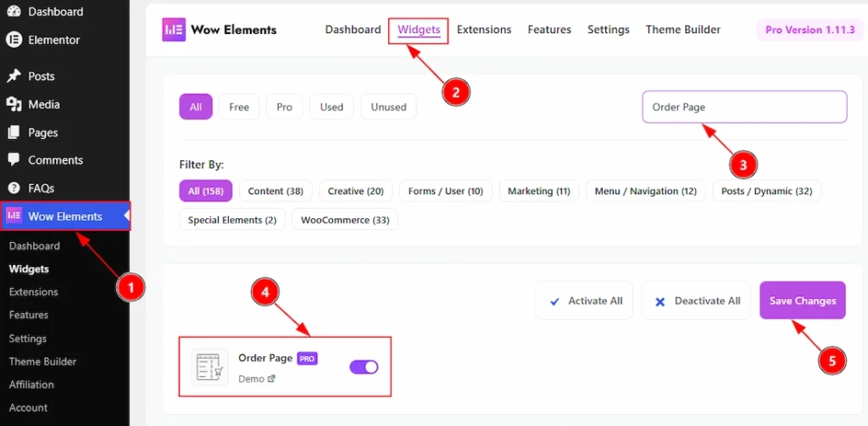Click the Wow Elements header title text
This screenshot has height=426, width=868.
[234, 30]
